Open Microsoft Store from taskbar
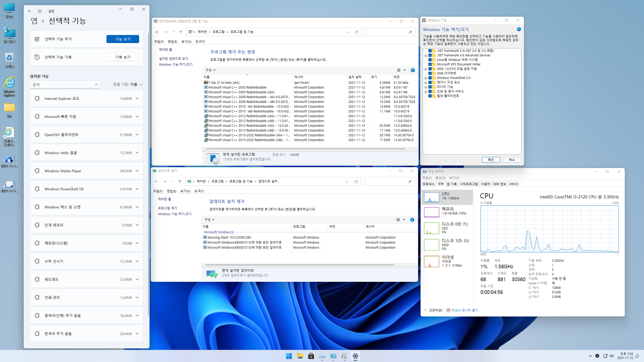Image resolution: width=644 pixels, height=362 pixels. [311, 356]
